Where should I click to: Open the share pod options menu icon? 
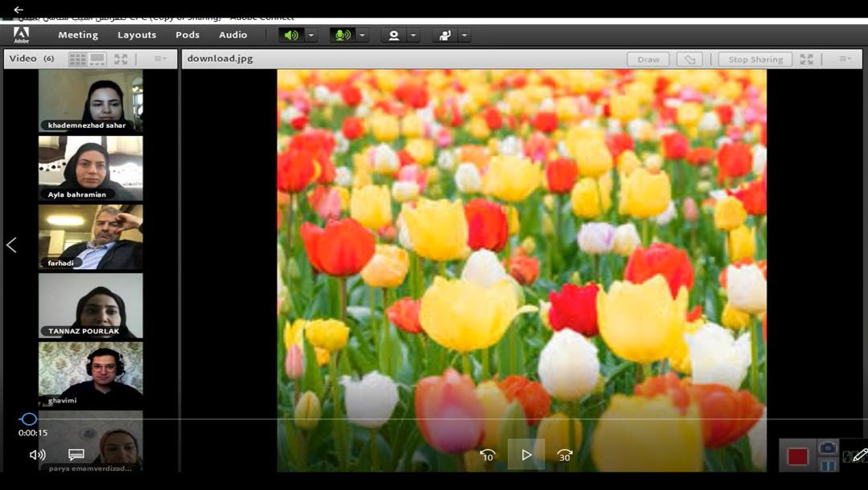pyautogui.click(x=845, y=59)
